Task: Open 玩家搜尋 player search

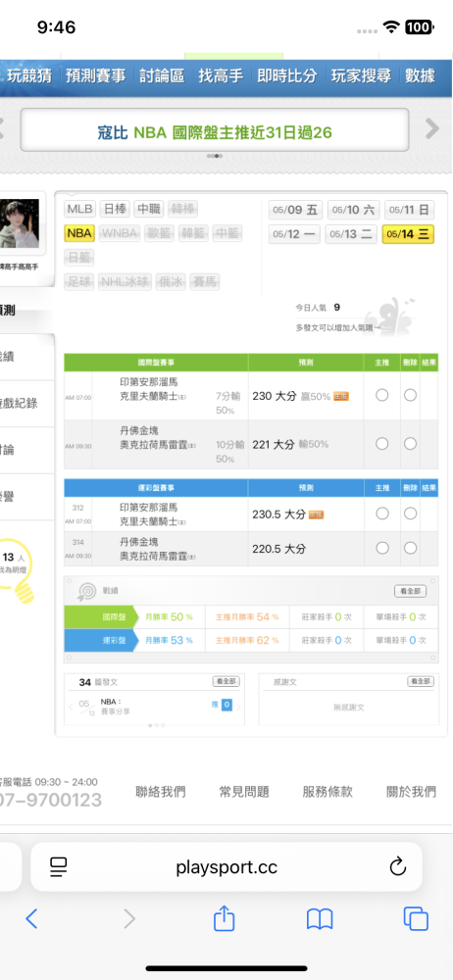Action: 361,76
